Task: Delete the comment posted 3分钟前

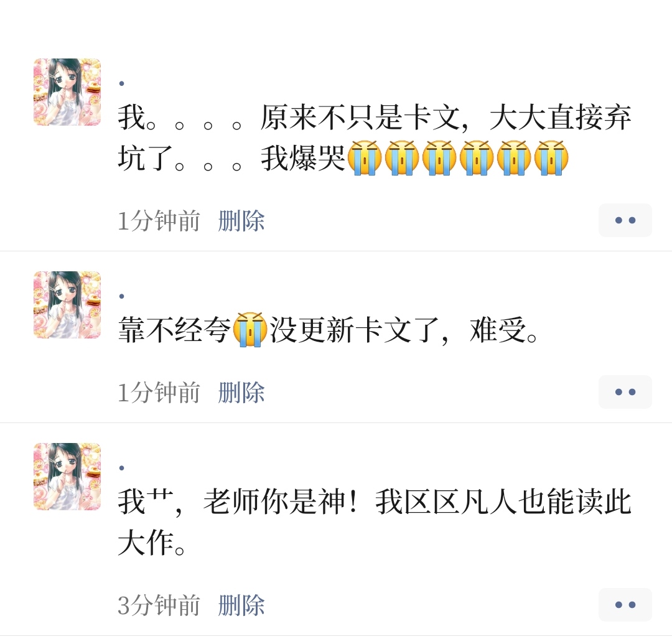Action: coord(241,605)
